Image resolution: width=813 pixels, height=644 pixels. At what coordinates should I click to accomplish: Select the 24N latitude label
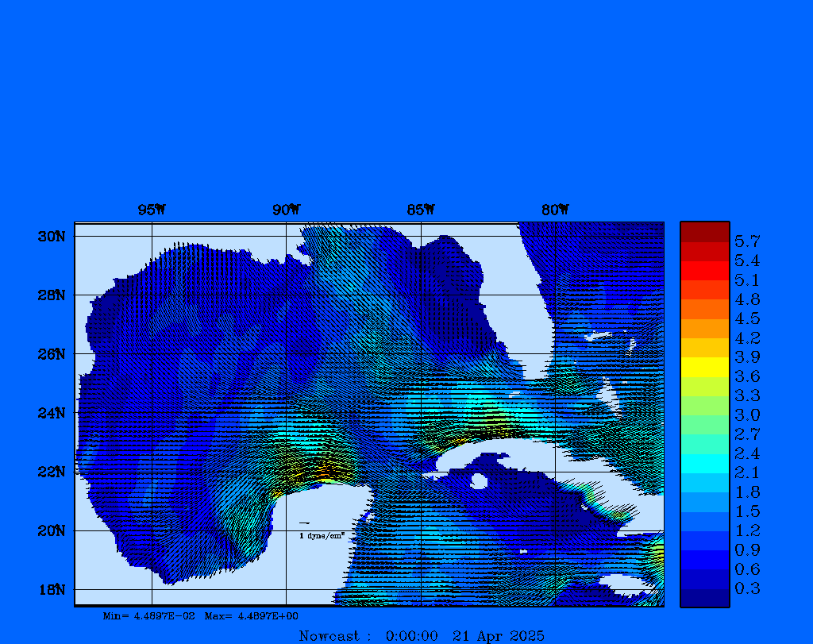tap(51, 413)
